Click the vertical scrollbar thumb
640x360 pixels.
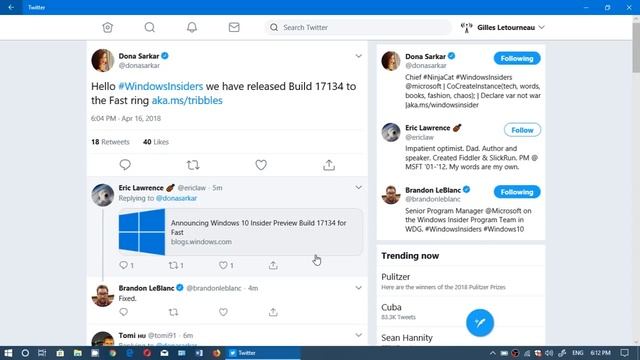coord(636,47)
